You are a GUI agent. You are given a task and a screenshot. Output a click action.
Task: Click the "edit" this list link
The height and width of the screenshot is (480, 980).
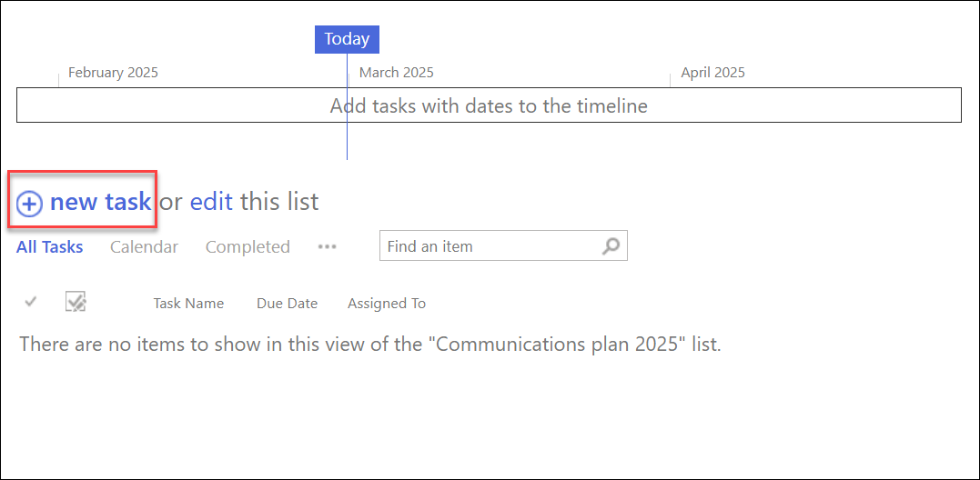211,202
